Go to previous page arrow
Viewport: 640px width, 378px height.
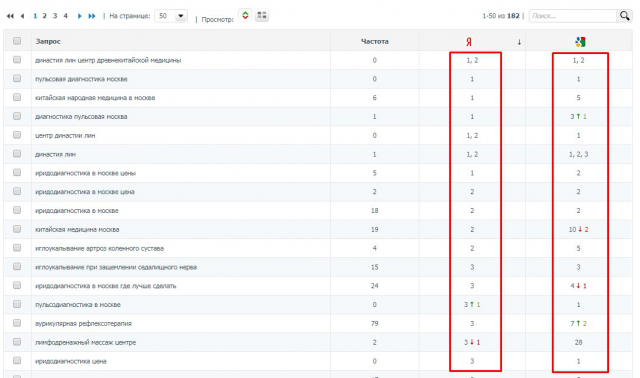coord(22,16)
